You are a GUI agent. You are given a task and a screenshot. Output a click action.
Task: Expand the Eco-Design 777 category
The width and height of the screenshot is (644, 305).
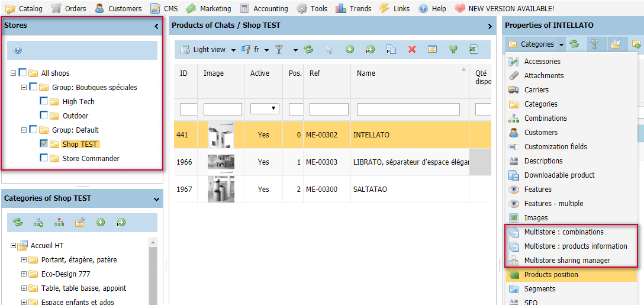[x=24, y=274]
